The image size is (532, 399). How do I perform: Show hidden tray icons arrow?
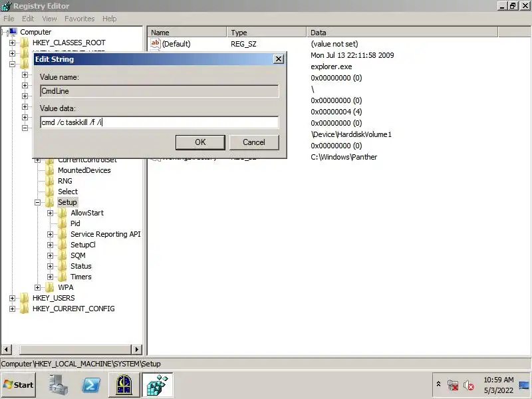[x=438, y=384]
